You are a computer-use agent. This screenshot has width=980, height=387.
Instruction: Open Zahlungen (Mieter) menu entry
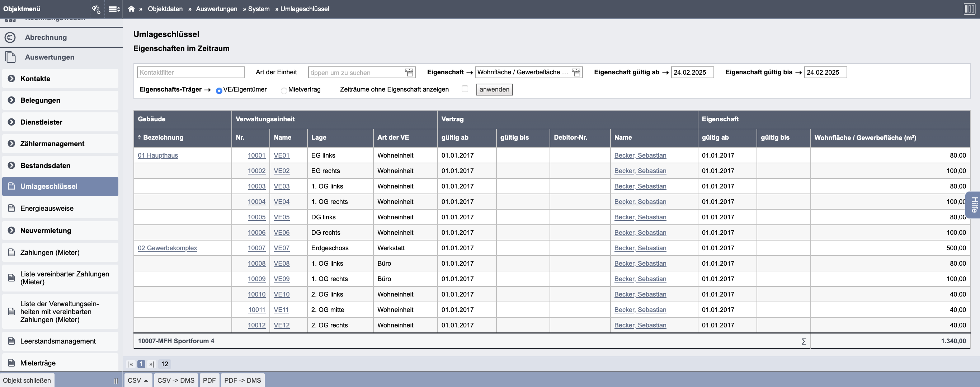point(60,252)
